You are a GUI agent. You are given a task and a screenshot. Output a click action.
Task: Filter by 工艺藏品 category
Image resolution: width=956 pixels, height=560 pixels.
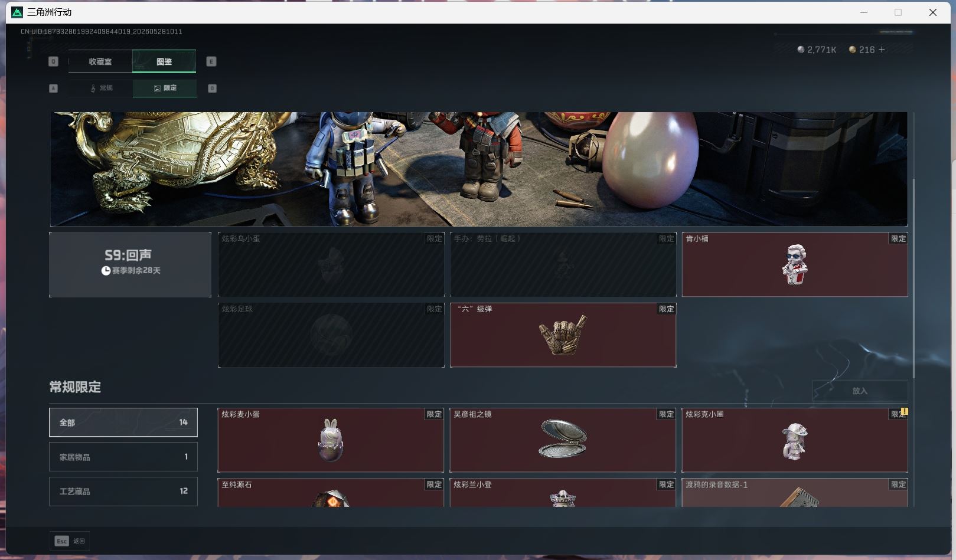(123, 491)
